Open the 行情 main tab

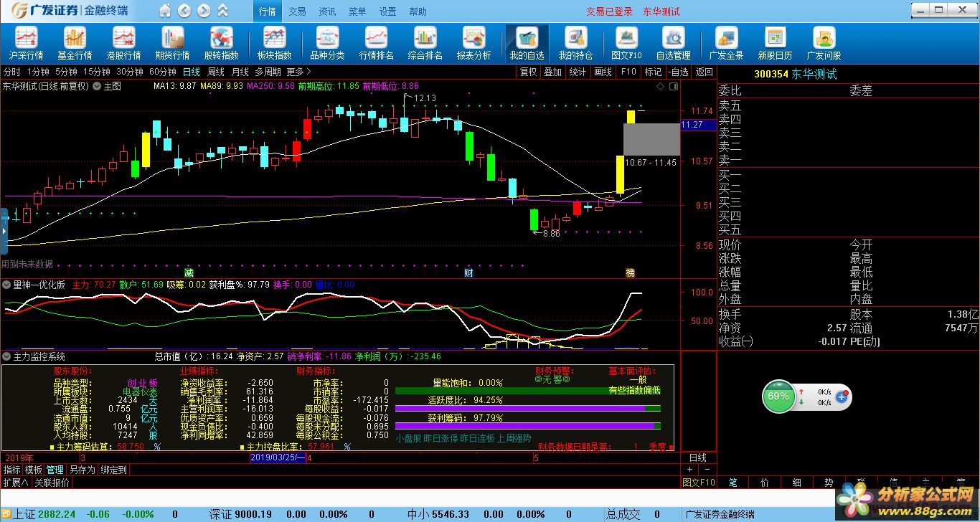tap(268, 11)
